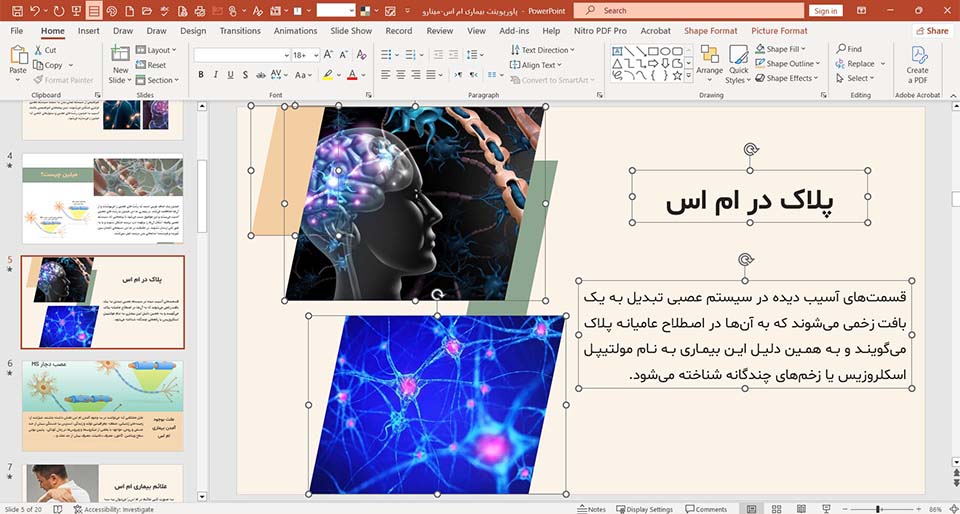Open the Transitions tab
Image resolution: width=960 pixels, height=514 pixels.
(x=240, y=31)
